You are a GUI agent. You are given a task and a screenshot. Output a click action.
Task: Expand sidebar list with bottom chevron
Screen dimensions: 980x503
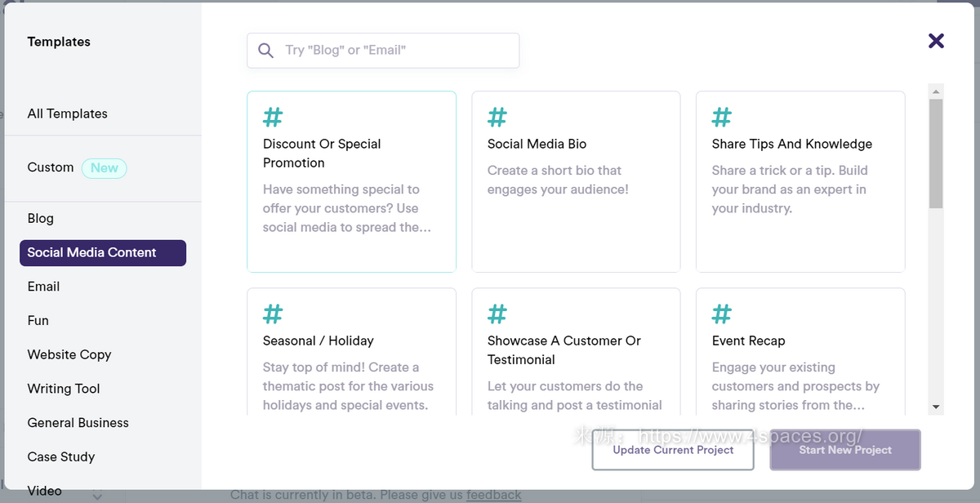(97, 496)
